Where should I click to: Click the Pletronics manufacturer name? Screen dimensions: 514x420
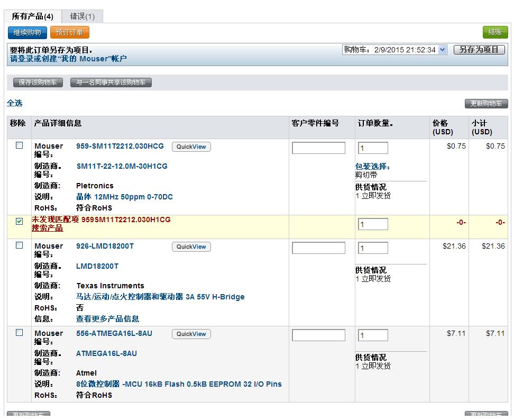pyautogui.click(x=95, y=186)
